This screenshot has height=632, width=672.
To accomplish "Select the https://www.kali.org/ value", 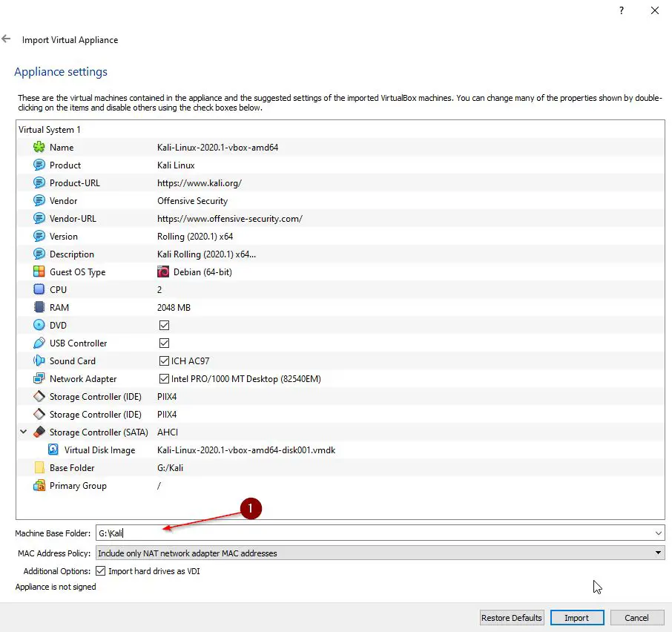I will point(200,183).
